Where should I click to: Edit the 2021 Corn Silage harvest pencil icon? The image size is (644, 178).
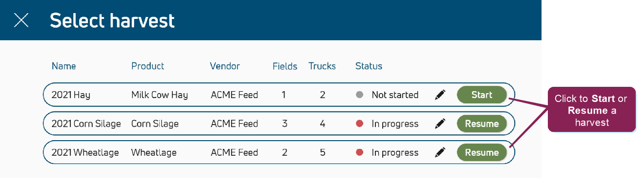pos(440,124)
